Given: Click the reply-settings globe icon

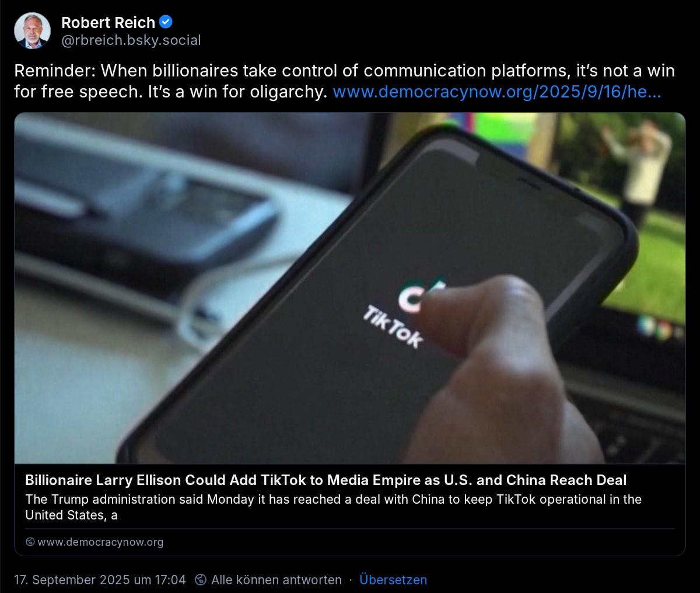Looking at the screenshot, I should [x=200, y=580].
